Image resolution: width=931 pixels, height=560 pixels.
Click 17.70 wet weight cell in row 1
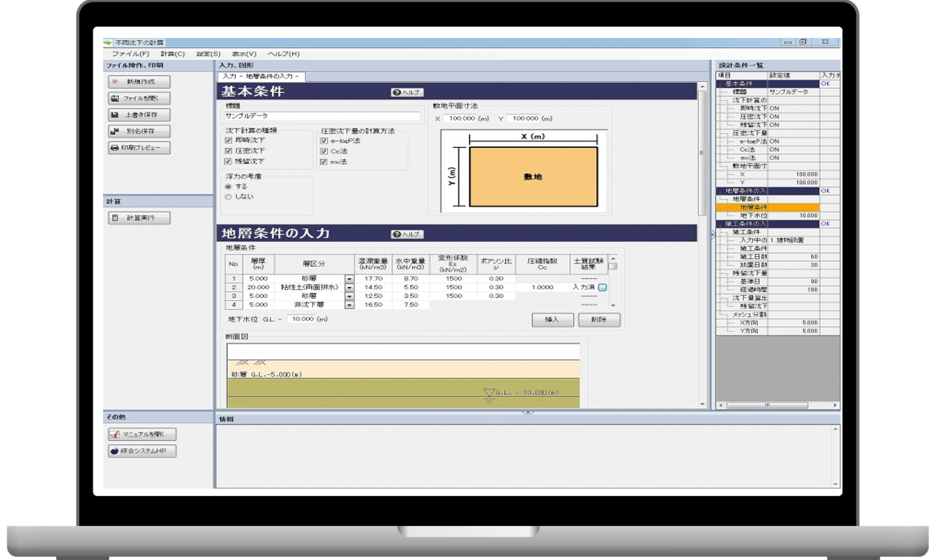373,278
